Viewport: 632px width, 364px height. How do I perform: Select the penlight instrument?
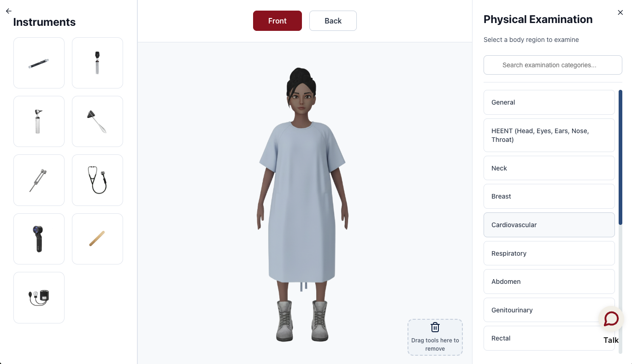click(x=39, y=63)
